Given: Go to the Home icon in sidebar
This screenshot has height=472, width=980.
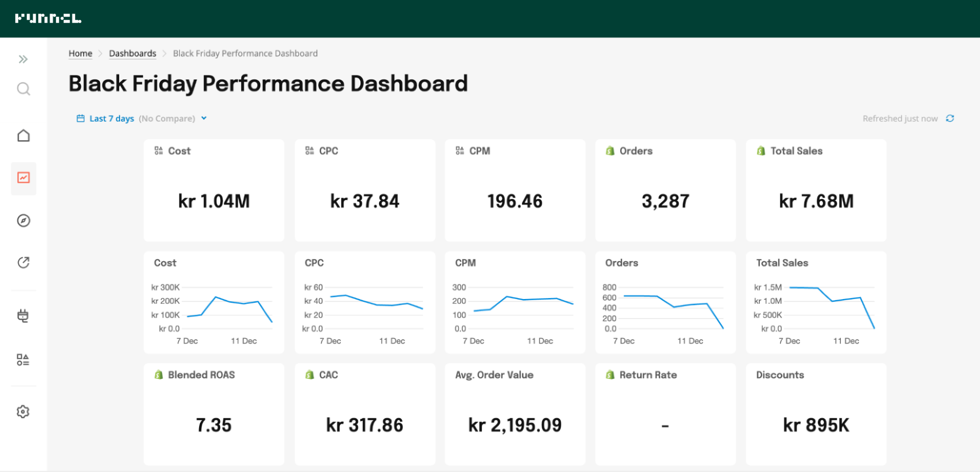Looking at the screenshot, I should click(24, 135).
